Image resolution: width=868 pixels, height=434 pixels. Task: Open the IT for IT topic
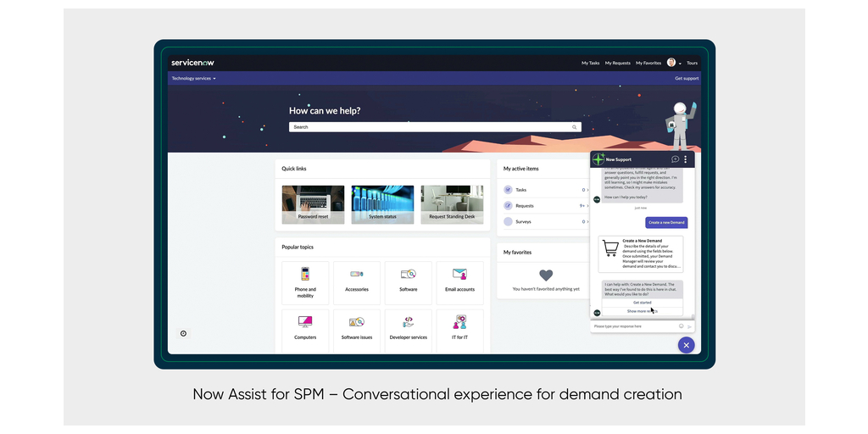(459, 331)
